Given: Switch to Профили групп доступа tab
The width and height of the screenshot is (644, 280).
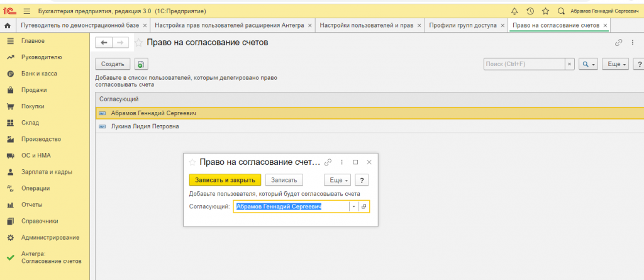Looking at the screenshot, I should coord(462,26).
